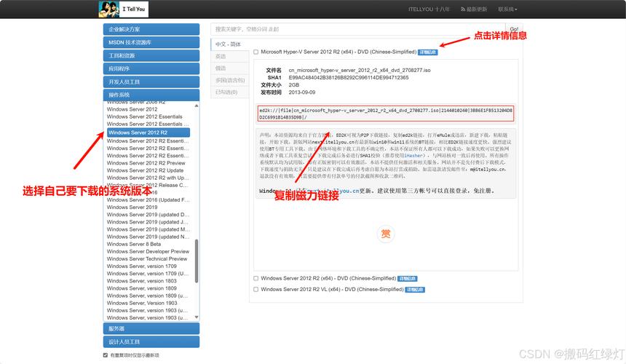The width and height of the screenshot is (626, 364).
Task: Switch to the 多国(语言包) tab
Action: click(x=229, y=80)
